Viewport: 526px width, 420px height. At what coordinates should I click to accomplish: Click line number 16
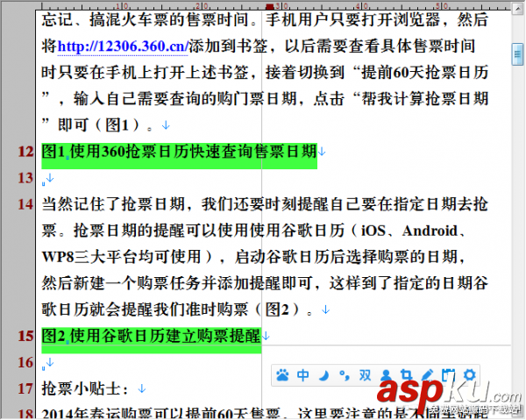(25, 363)
